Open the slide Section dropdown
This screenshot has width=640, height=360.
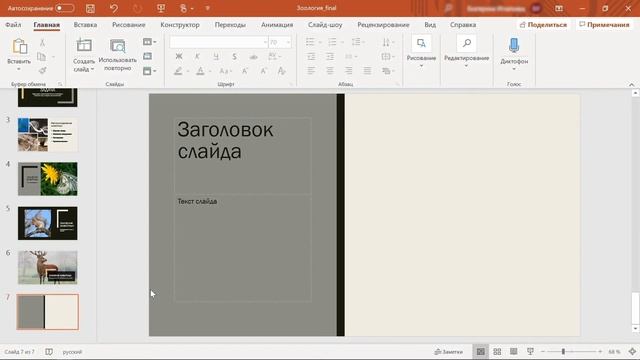[x=149, y=71]
